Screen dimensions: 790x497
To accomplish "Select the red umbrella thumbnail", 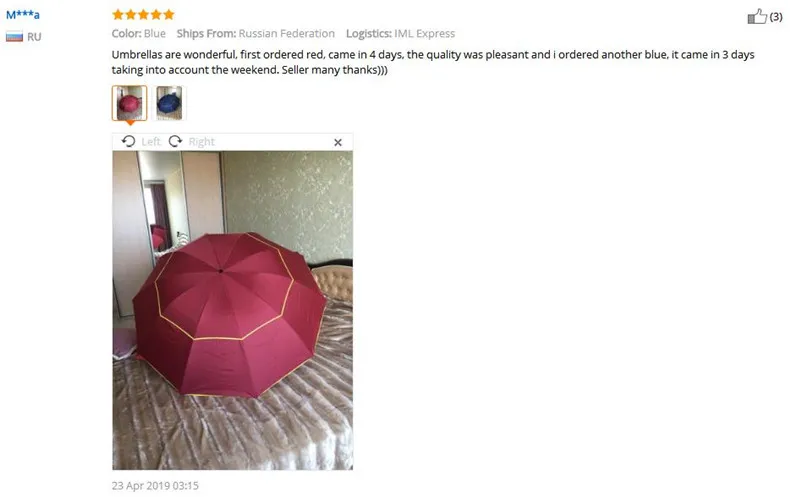I will (129, 103).
